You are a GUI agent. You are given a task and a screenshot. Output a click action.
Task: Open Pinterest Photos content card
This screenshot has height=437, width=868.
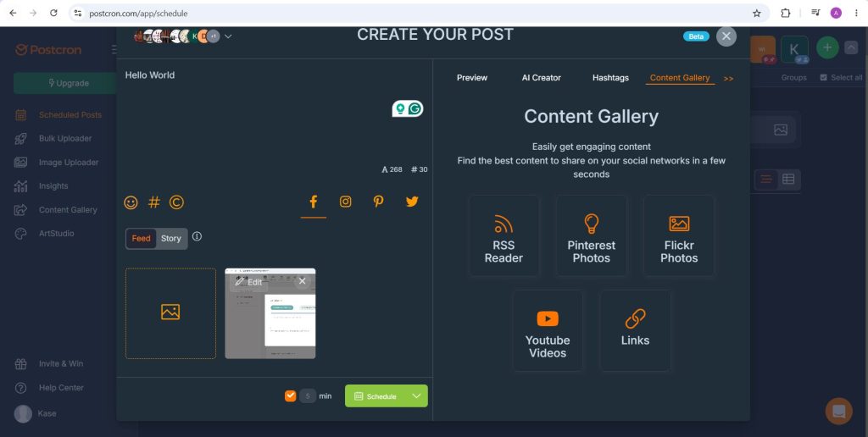pyautogui.click(x=591, y=235)
